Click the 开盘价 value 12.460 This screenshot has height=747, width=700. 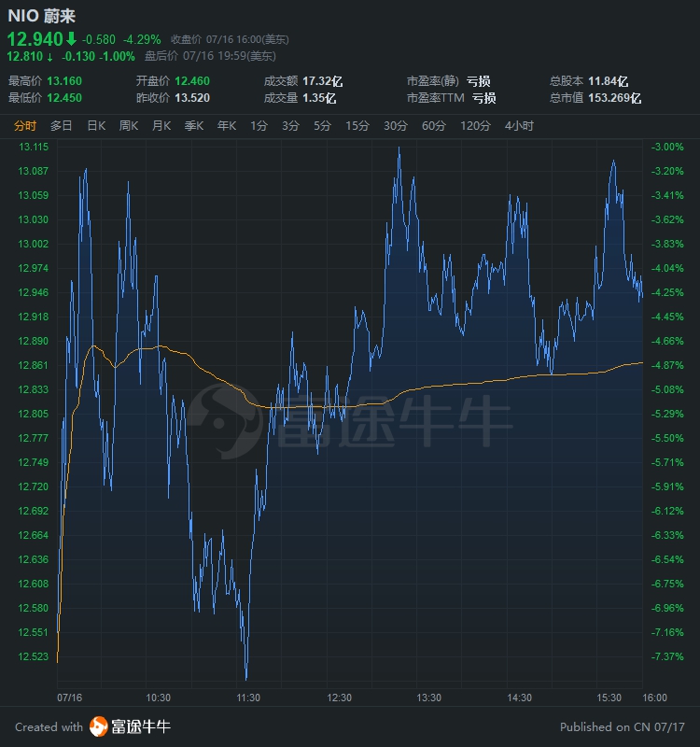pos(192,81)
